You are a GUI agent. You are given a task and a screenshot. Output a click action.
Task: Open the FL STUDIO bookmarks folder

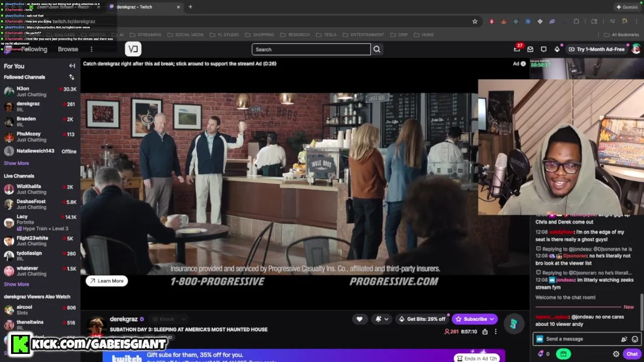pos(224,35)
